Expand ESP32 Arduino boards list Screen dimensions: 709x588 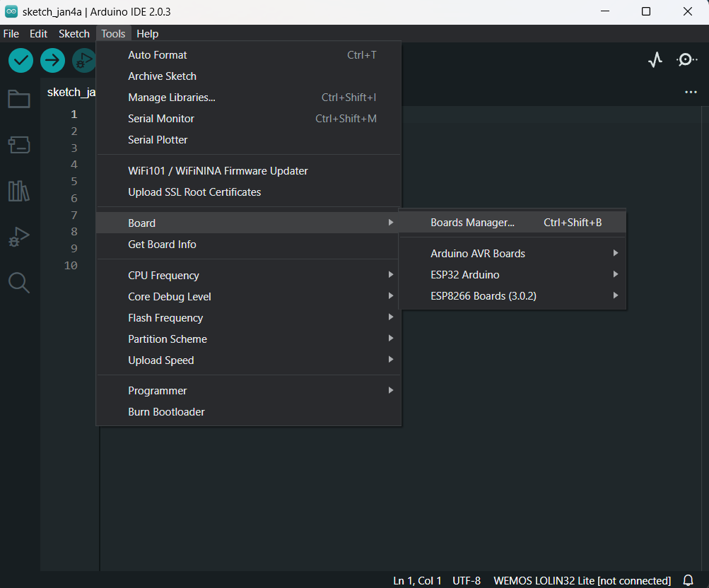coord(512,275)
